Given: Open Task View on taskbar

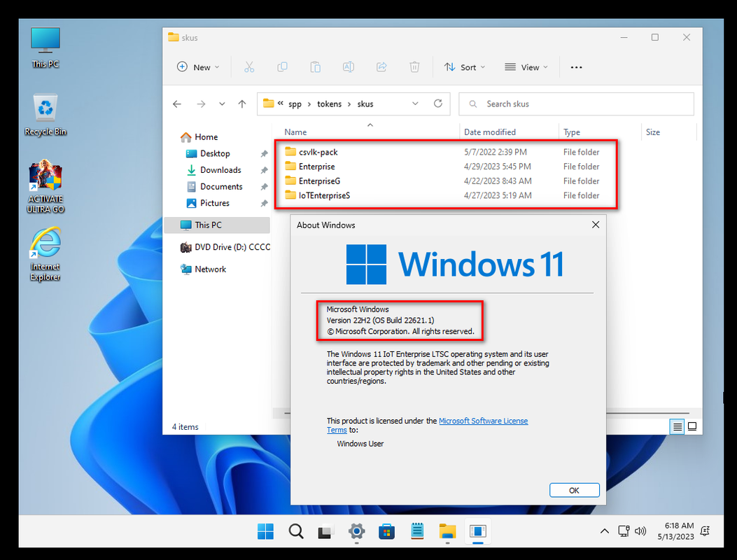Looking at the screenshot, I should 325,531.
